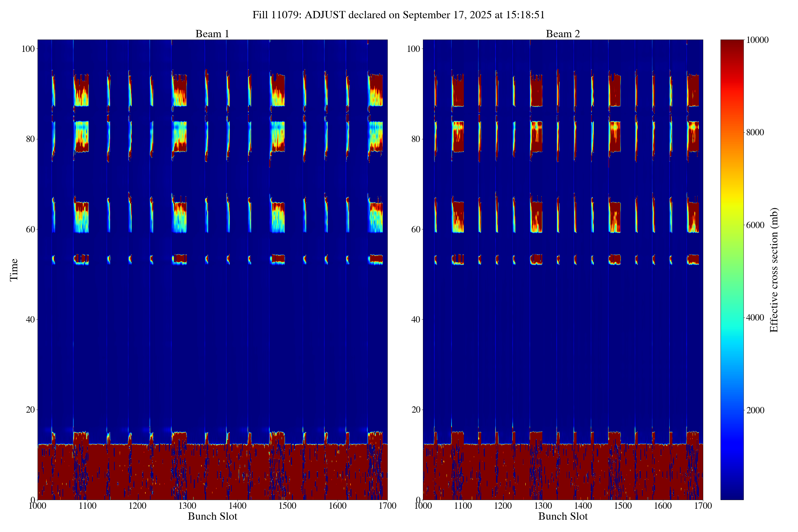
Task: Click Beam 2 x-axis tick 1500
Action: (622, 506)
